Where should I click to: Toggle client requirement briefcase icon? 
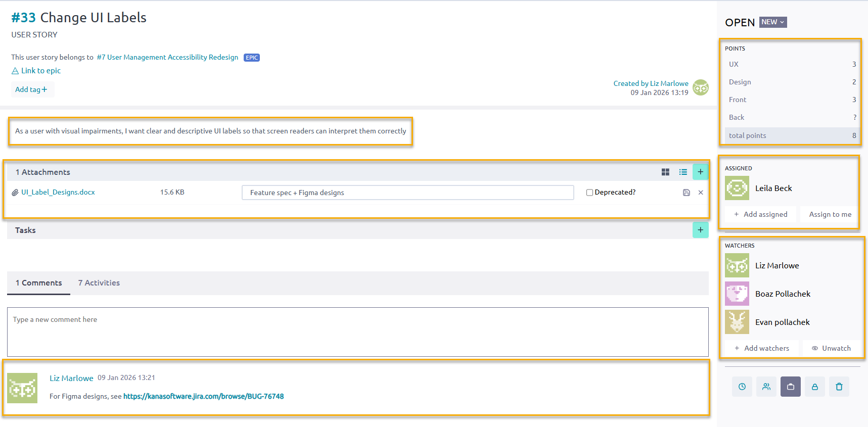pyautogui.click(x=790, y=387)
